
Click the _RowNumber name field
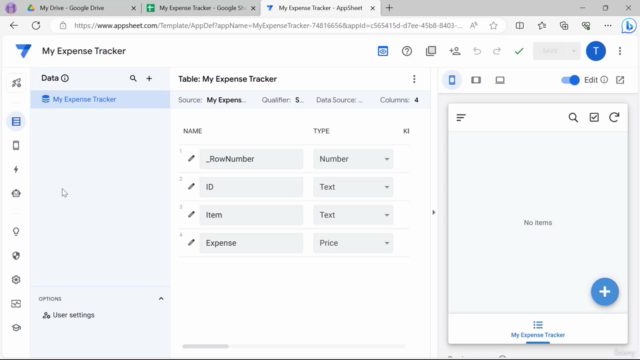[x=251, y=159]
